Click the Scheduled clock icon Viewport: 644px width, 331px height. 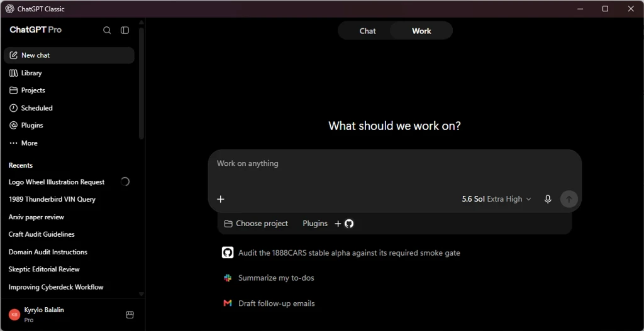pyautogui.click(x=14, y=108)
